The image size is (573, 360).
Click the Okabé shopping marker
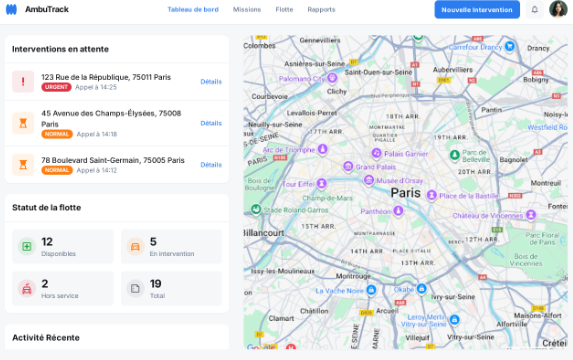point(421,288)
